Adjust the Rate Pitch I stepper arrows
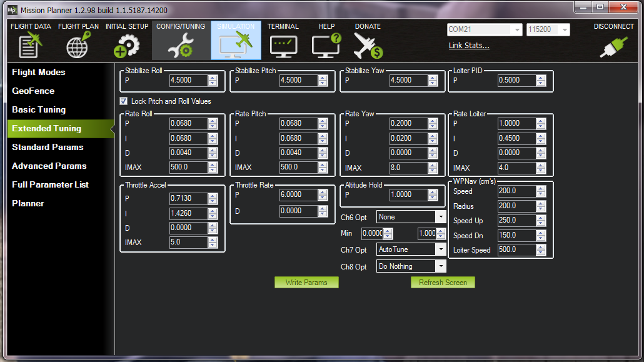Image resolution: width=644 pixels, height=362 pixels. [323, 138]
